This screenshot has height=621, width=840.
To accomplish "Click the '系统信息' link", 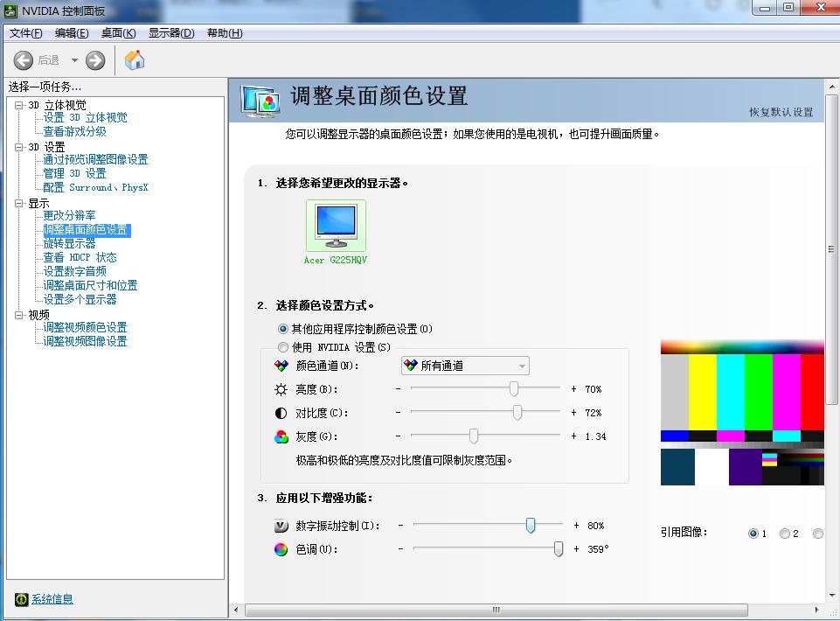I will click(x=52, y=599).
